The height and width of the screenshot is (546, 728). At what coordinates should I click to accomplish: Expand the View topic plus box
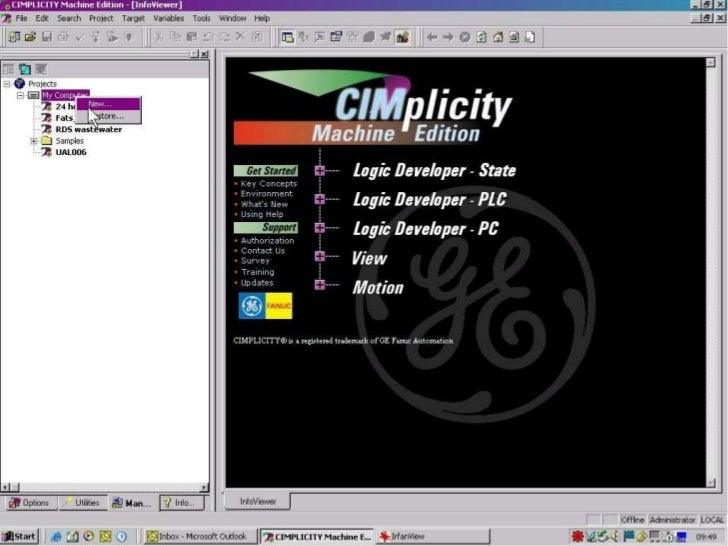pos(320,256)
